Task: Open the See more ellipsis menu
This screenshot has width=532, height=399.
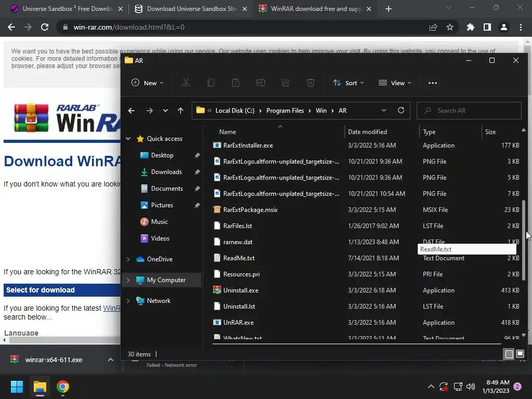Action: point(433,83)
